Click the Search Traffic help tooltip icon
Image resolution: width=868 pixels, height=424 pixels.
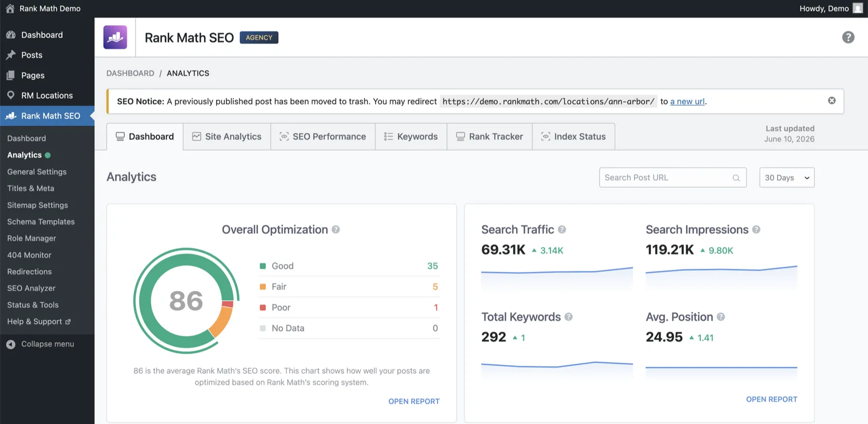coord(562,230)
